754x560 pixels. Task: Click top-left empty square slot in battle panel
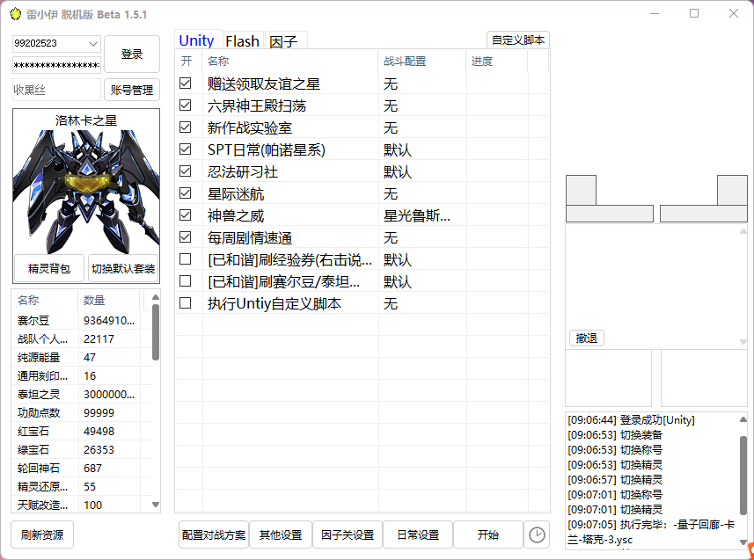pyautogui.click(x=581, y=191)
